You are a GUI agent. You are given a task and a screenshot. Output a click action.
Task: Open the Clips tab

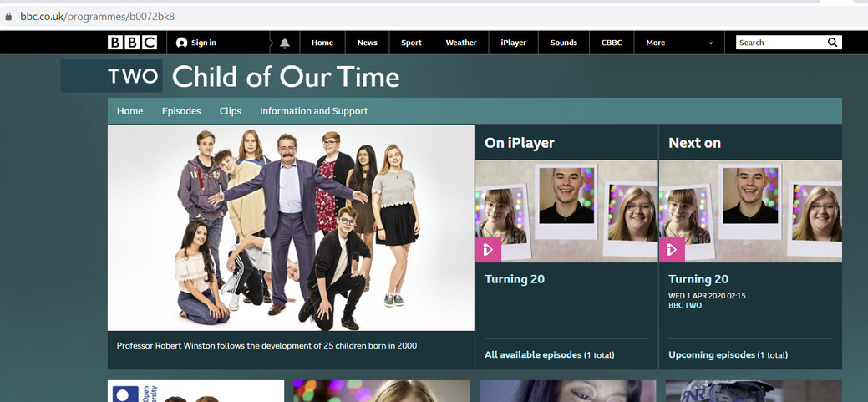pyautogui.click(x=231, y=111)
